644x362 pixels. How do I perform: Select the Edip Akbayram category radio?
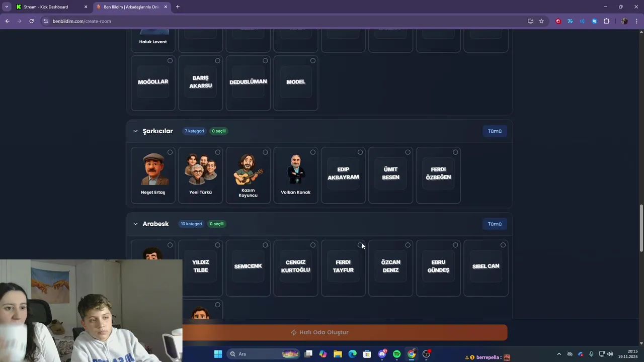click(x=360, y=152)
